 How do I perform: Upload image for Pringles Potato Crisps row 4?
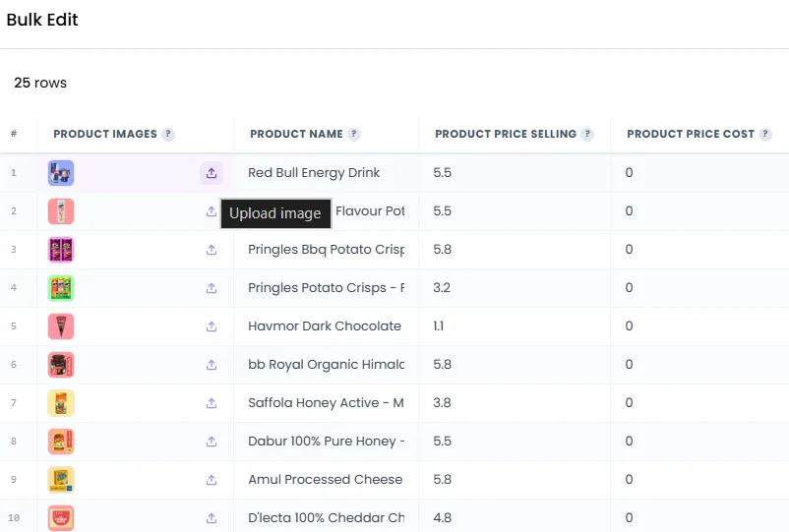pos(212,288)
